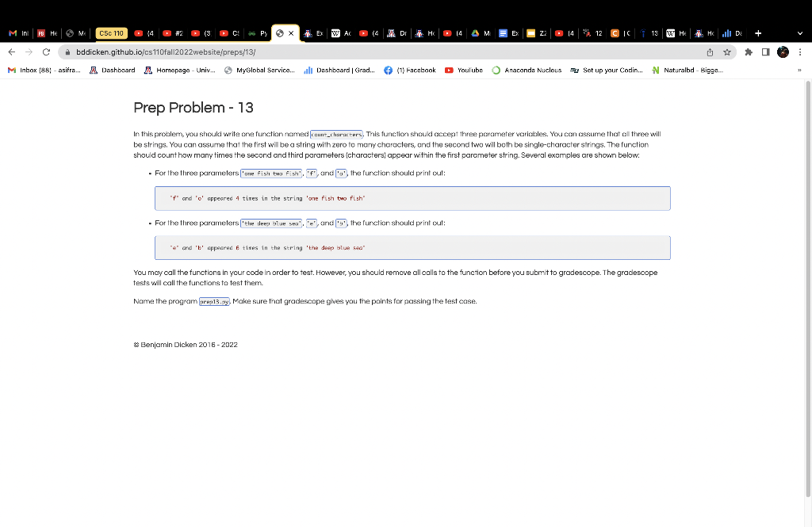This screenshot has height=527, width=812.
Task: Open the YouTube bookmark
Action: (x=464, y=70)
